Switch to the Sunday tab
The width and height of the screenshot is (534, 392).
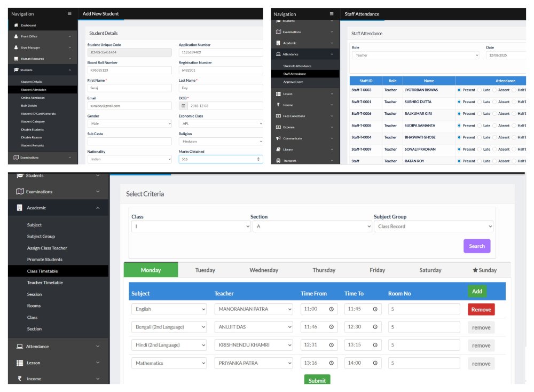[485, 270]
